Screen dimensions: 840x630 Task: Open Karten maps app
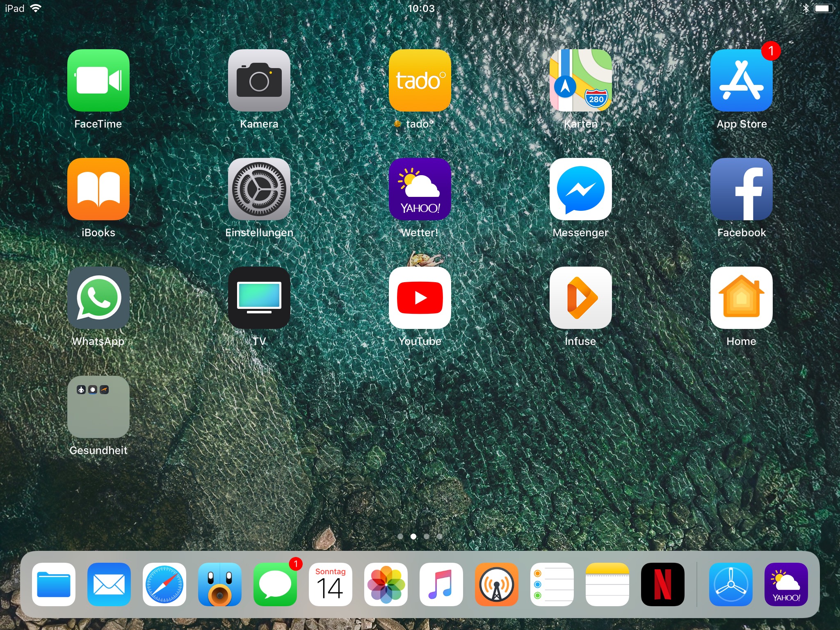[x=581, y=80]
